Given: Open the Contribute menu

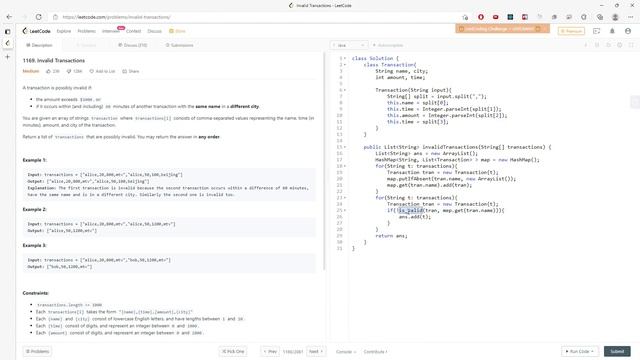Looking at the screenshot, I should [375, 351].
